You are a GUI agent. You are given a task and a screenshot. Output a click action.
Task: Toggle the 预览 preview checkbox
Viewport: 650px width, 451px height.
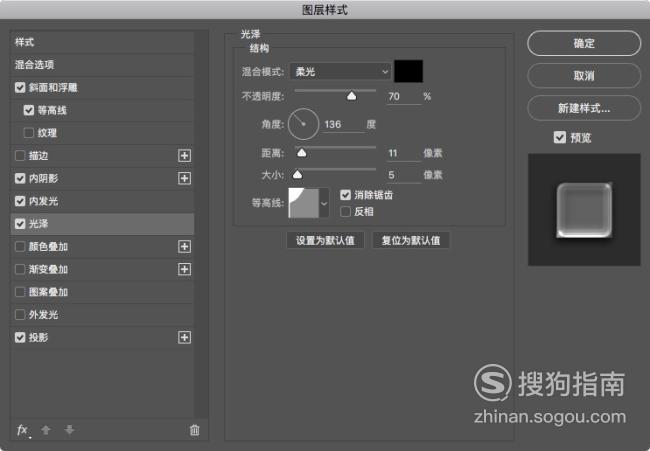[560, 137]
